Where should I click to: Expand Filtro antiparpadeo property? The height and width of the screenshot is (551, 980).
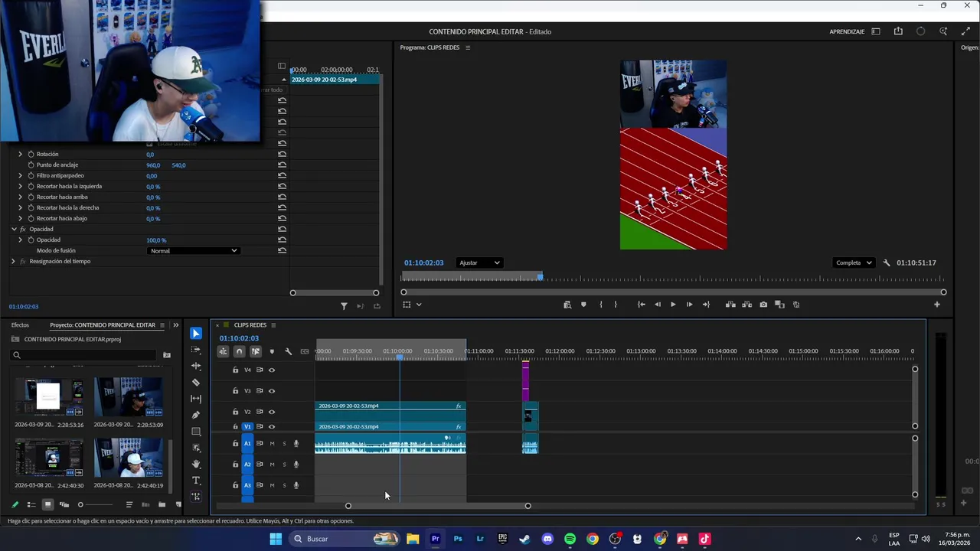[x=21, y=175]
